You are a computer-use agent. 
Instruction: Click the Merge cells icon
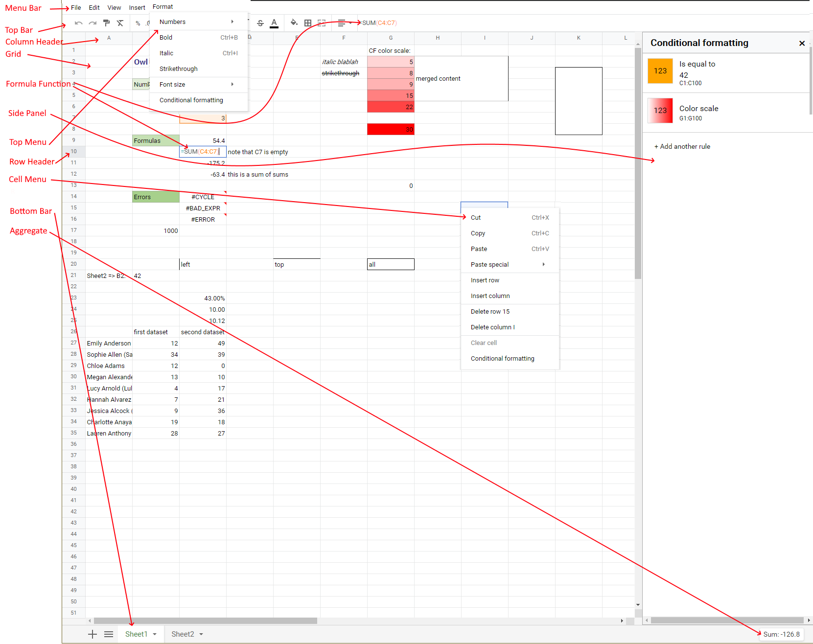[x=322, y=23]
